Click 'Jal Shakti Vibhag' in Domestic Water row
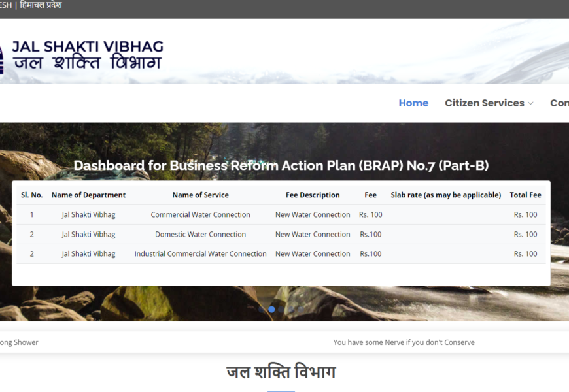Viewport: 569px width, 392px height. pos(88,235)
